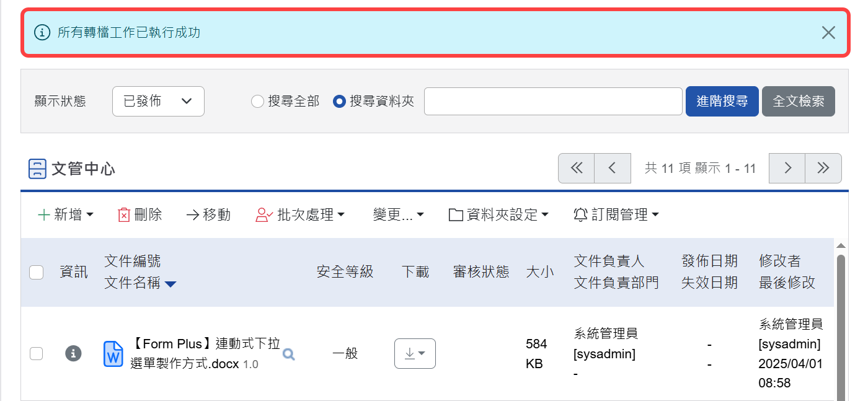
Task: Click the 失效日期 column header
Action: [710, 283]
